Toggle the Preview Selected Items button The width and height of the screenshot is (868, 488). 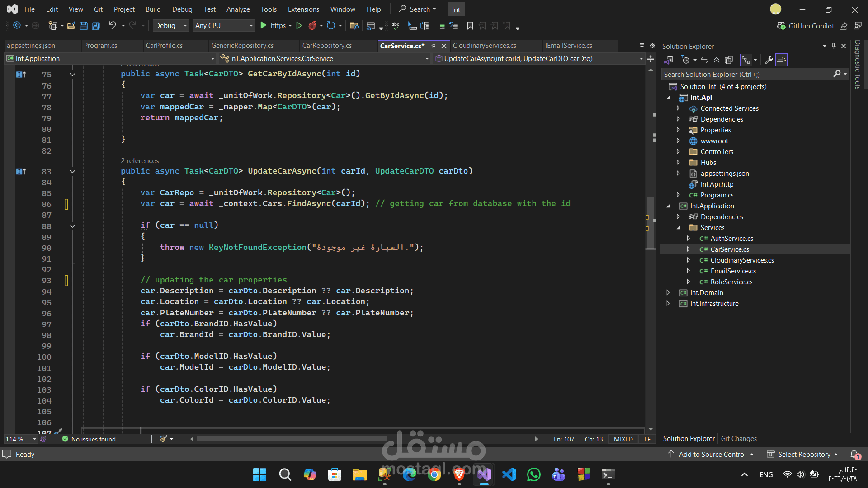point(781,60)
